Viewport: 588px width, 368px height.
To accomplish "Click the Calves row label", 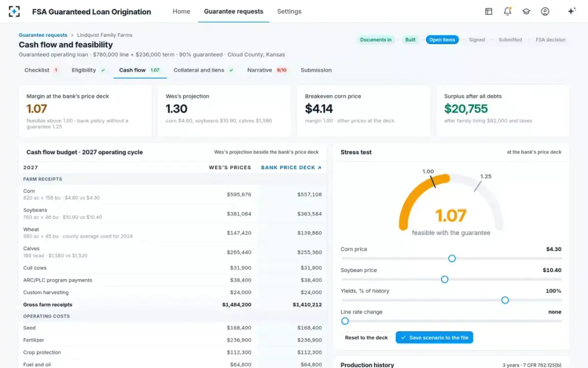I will click(x=31, y=249).
